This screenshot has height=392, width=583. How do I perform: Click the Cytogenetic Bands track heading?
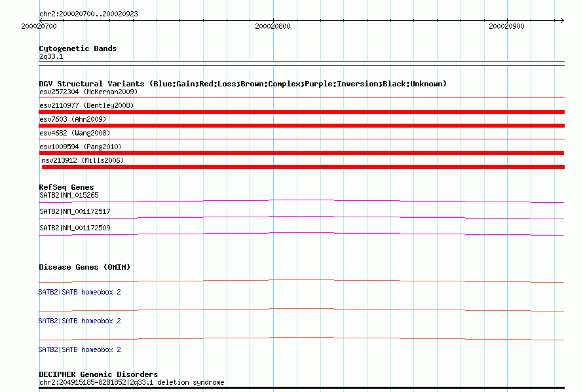(78, 48)
